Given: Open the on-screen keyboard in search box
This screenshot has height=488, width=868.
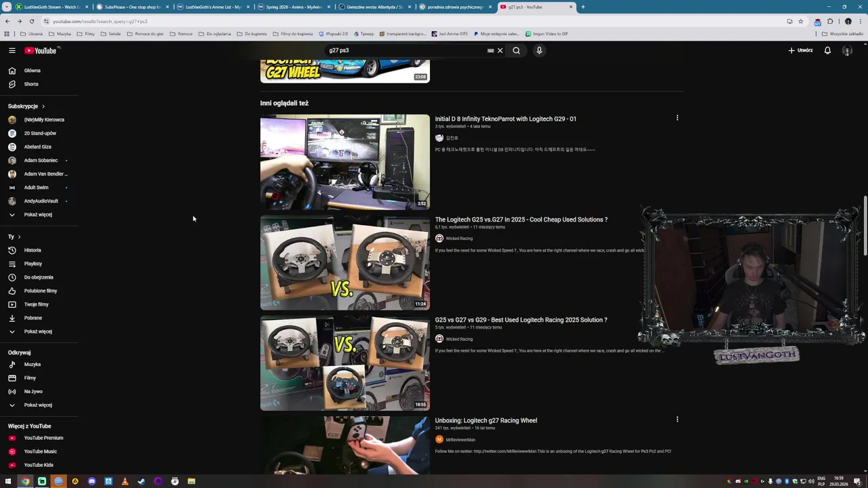Looking at the screenshot, I should pyautogui.click(x=490, y=50).
